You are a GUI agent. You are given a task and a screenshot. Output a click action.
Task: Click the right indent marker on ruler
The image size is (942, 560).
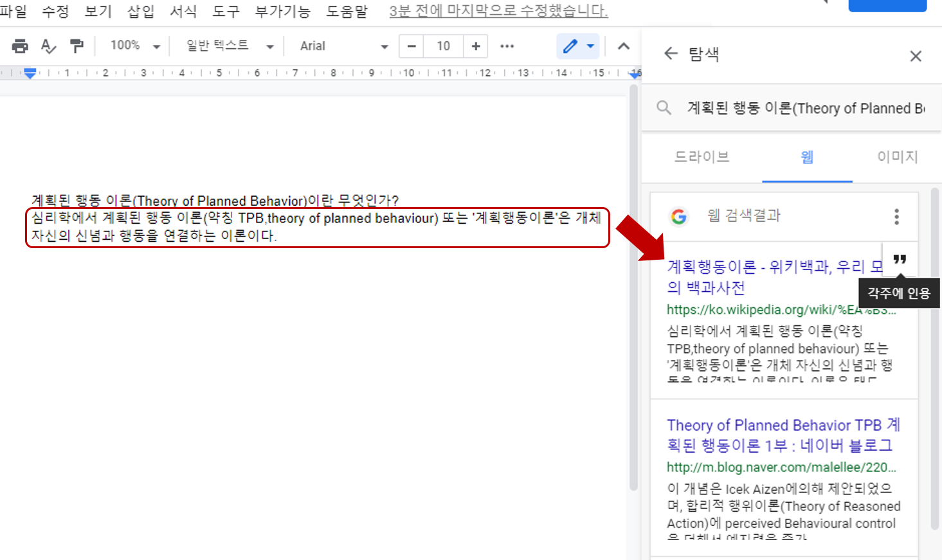click(x=635, y=75)
